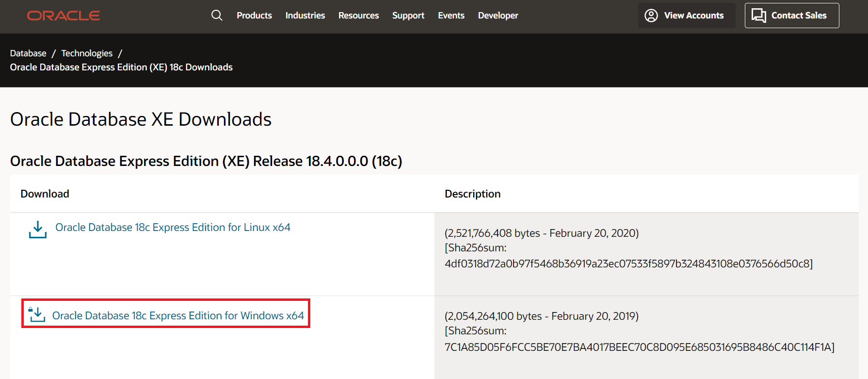Click the View Accounts button
The width and height of the screenshot is (868, 379).
(x=687, y=16)
